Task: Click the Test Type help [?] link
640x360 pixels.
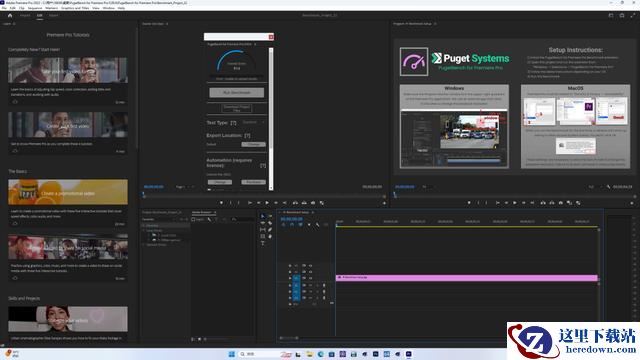Action: (233, 122)
